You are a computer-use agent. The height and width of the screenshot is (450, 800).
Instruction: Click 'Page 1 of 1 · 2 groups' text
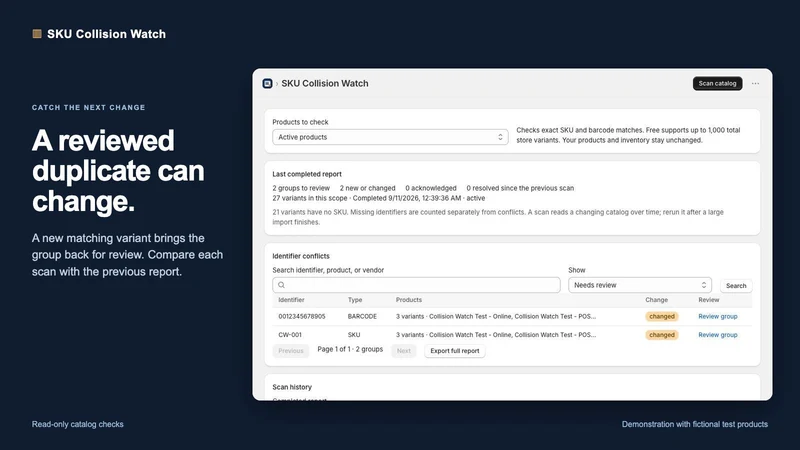pyautogui.click(x=350, y=349)
